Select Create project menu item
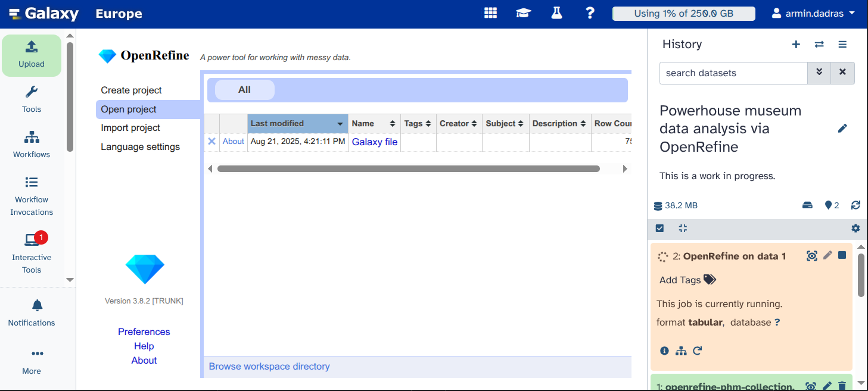The image size is (868, 391). 131,90
